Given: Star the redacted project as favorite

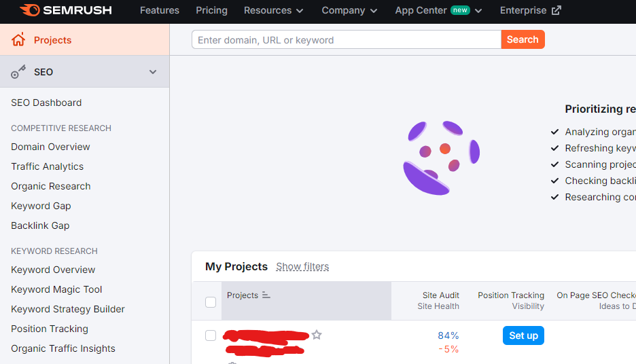Looking at the screenshot, I should [x=317, y=335].
